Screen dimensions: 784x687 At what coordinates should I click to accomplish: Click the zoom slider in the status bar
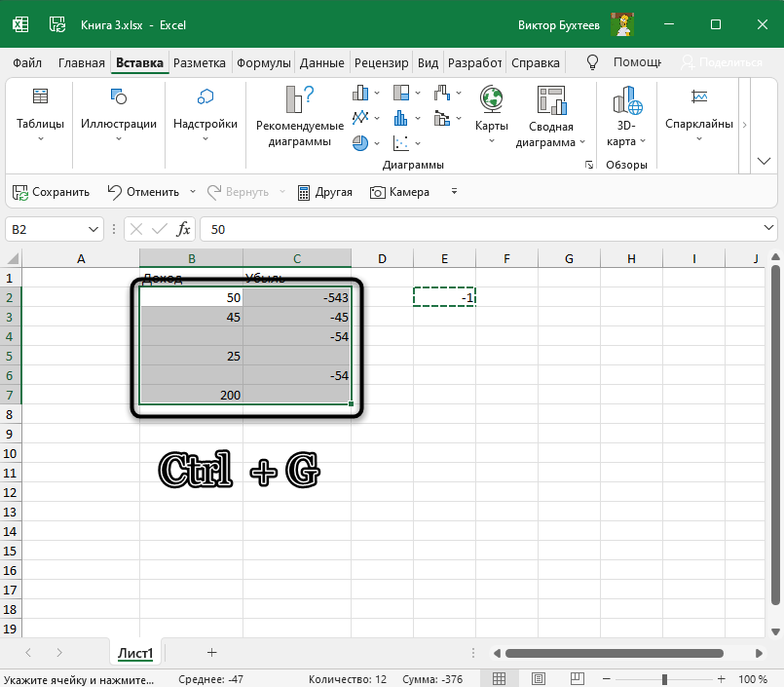(x=664, y=678)
